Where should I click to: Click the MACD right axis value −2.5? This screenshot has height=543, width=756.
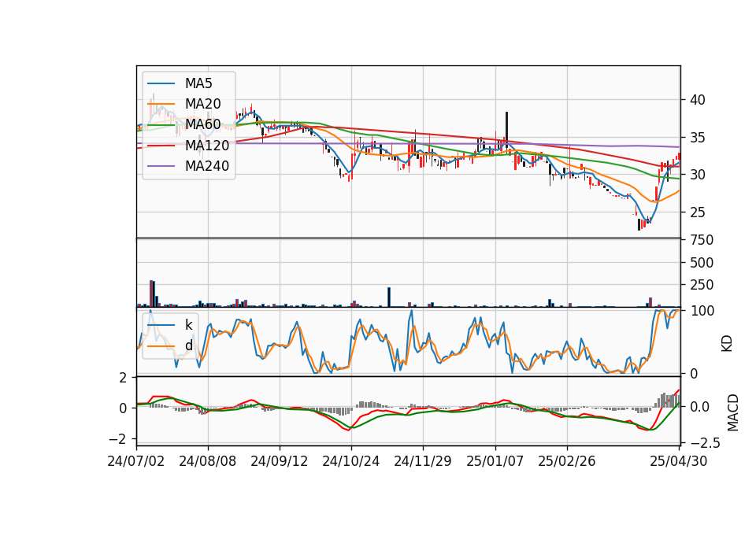click(x=706, y=443)
